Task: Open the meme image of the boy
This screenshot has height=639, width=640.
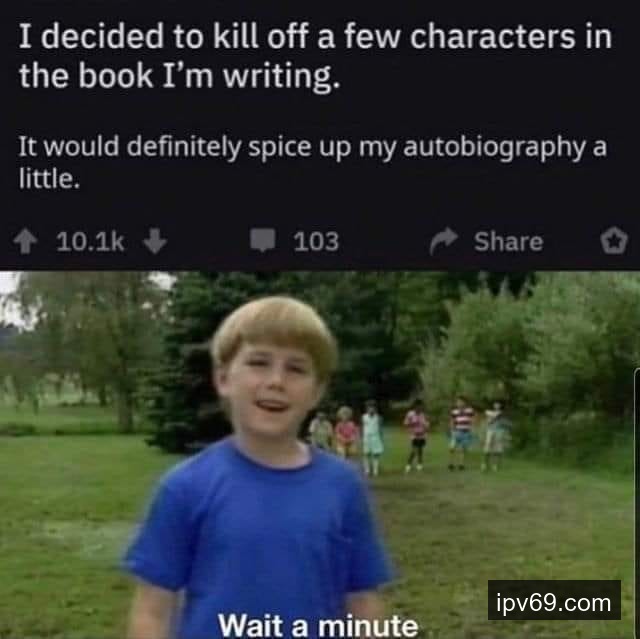Action: (x=320, y=455)
